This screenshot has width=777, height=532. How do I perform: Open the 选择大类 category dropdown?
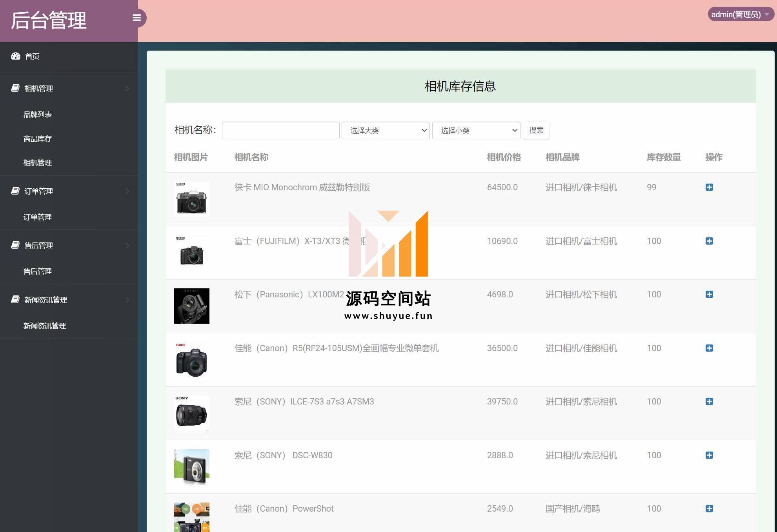click(x=386, y=130)
